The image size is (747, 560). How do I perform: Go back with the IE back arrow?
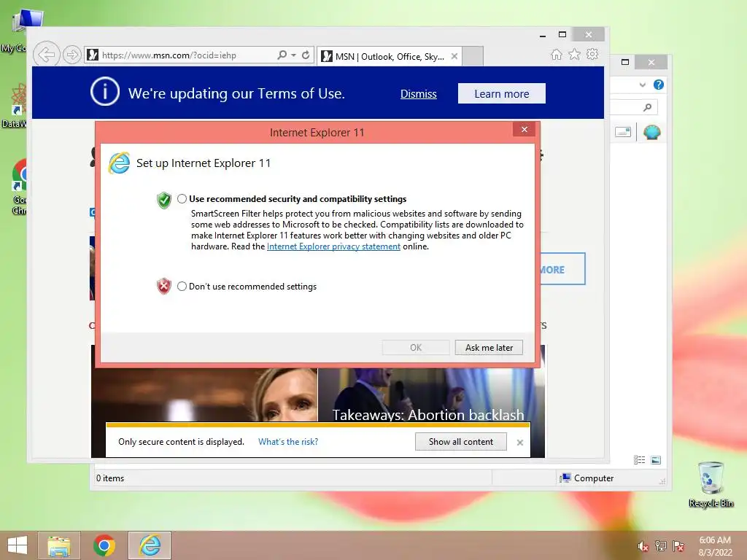coord(47,55)
